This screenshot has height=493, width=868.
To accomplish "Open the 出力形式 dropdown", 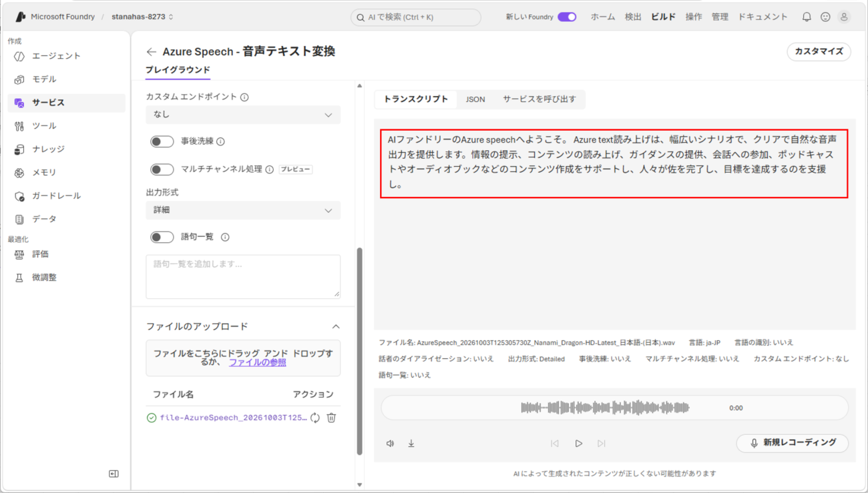I will point(243,210).
